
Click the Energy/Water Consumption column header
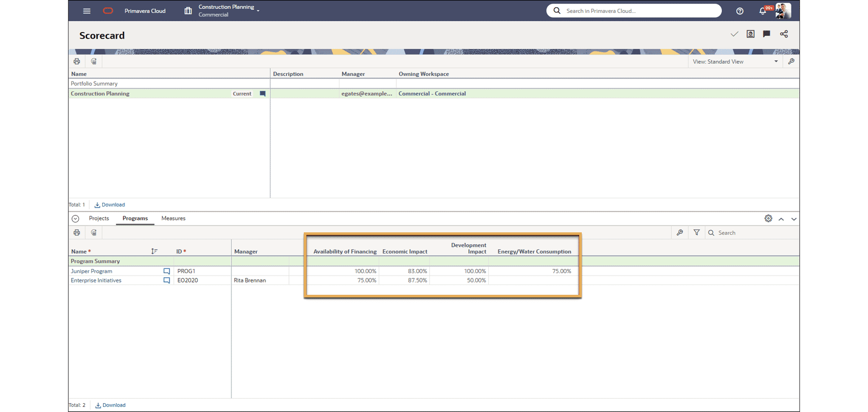click(x=534, y=252)
